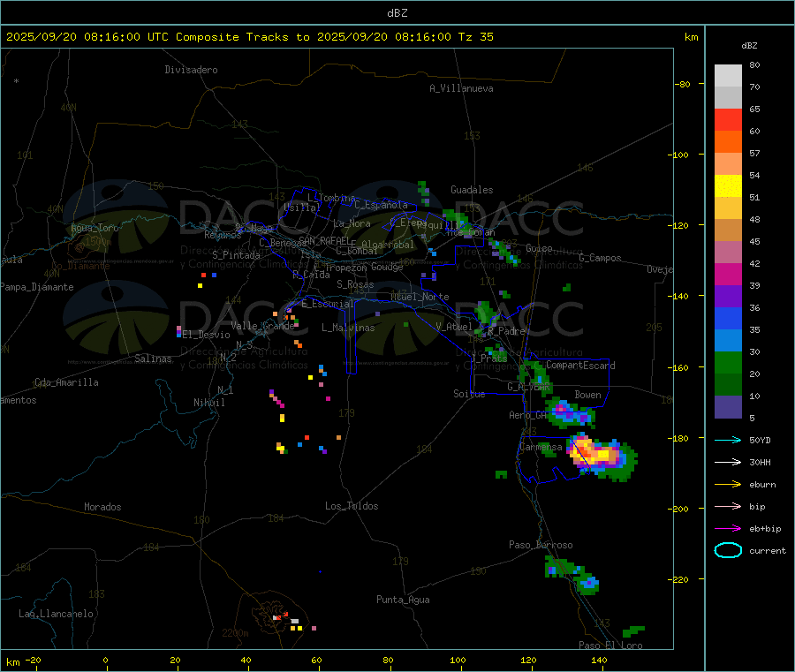Viewport: 795px width, 672px height.
Task: Click the S_Pintada map label
Action: click(x=236, y=255)
